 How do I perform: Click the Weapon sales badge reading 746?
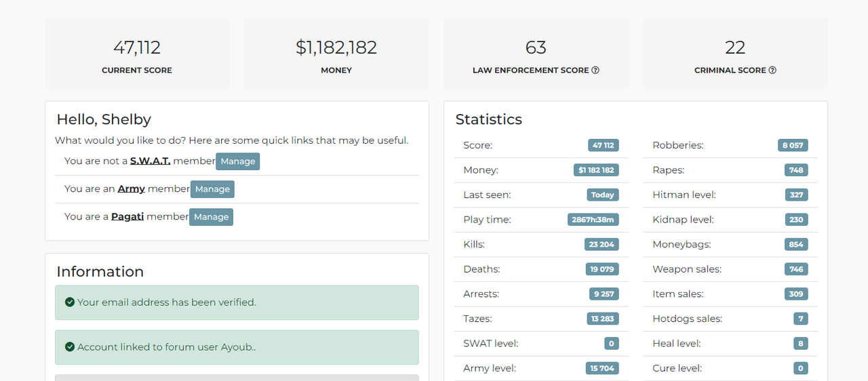coord(796,269)
